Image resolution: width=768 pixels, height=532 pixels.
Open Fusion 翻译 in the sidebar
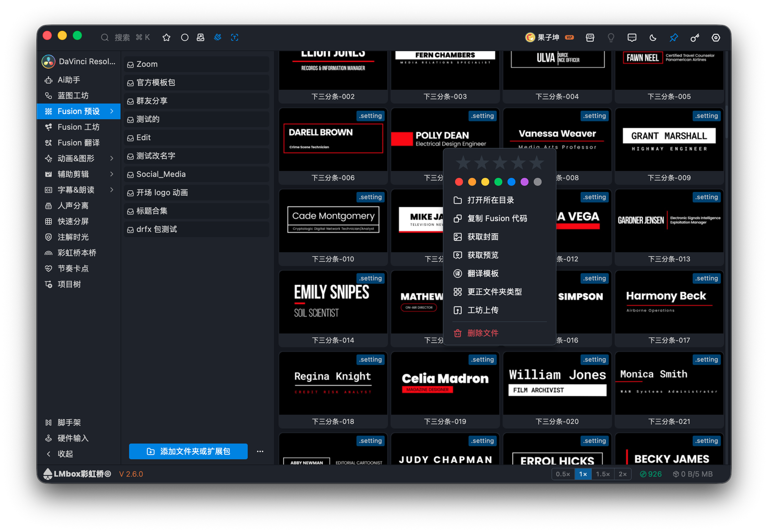coord(79,142)
